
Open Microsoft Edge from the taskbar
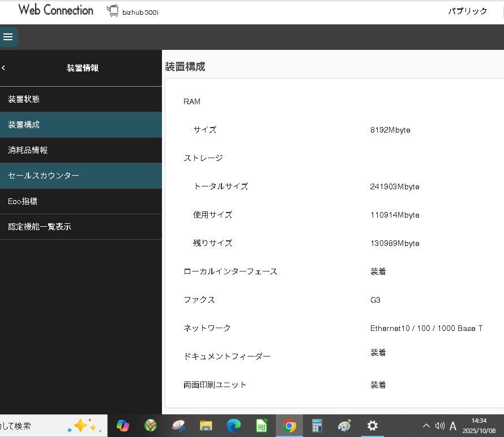coord(233,425)
